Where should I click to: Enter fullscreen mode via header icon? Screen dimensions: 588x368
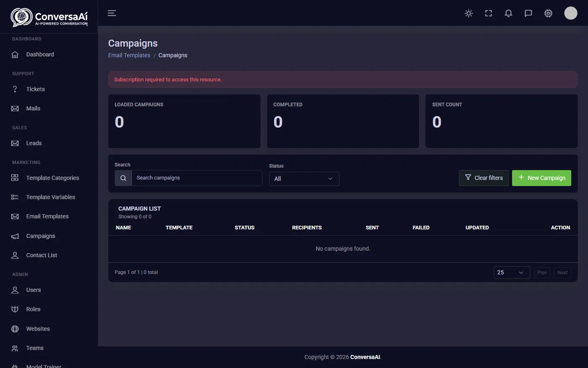[488, 13]
